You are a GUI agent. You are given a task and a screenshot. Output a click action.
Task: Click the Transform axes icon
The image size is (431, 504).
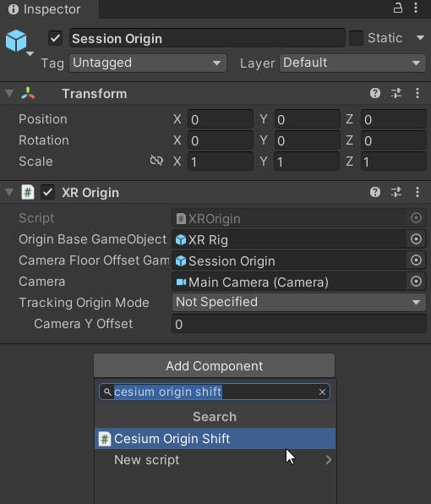click(x=28, y=94)
